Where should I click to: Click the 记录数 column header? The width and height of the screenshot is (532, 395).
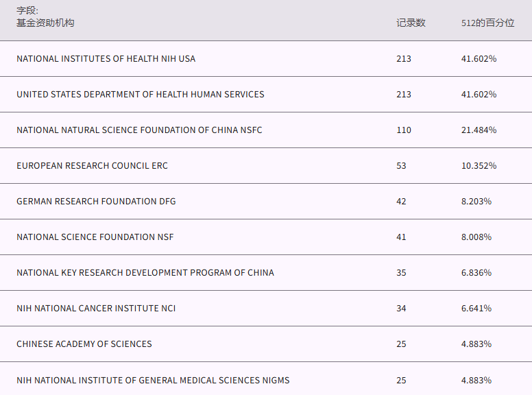click(411, 23)
